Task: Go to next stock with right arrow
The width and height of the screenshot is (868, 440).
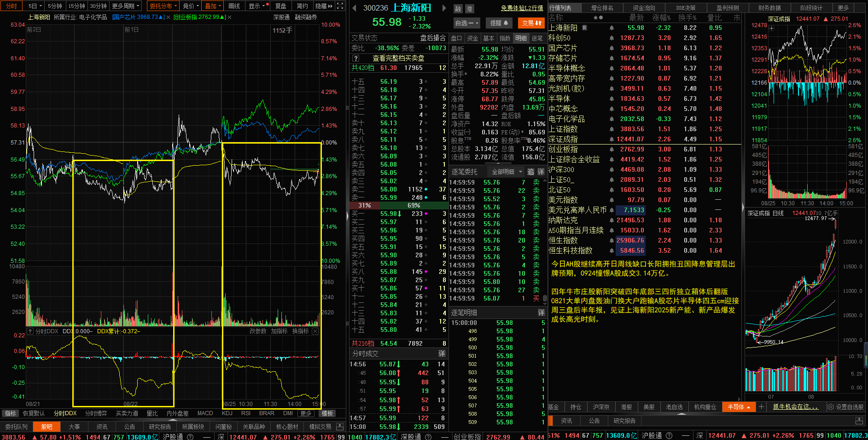Action: 444,8
